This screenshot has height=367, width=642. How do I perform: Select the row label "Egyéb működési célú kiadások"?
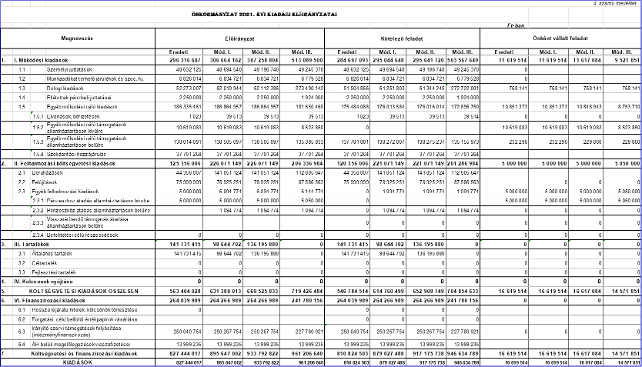click(x=82, y=107)
